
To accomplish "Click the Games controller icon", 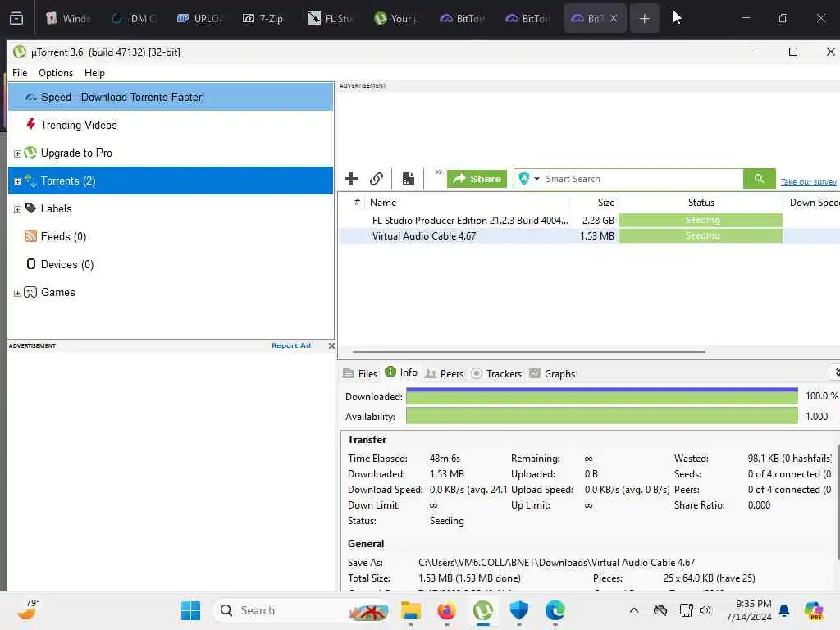I will coord(30,292).
